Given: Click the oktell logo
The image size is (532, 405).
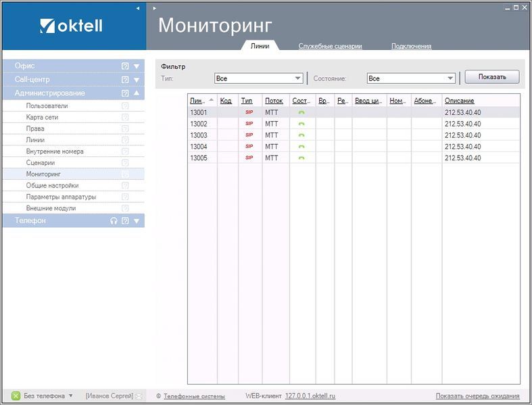Looking at the screenshot, I should [71, 26].
